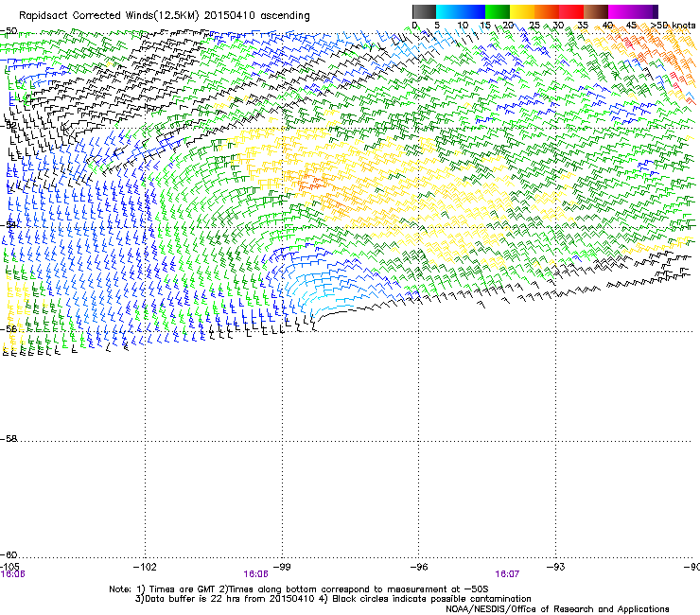
Task: Click the gray 0–5 knots legend swatch
Action: (424, 11)
